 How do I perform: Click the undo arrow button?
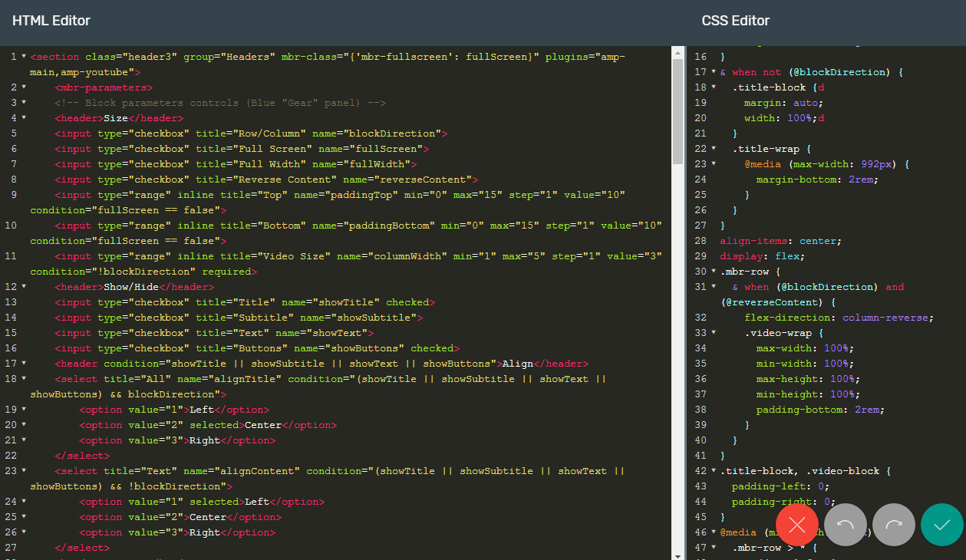point(846,525)
